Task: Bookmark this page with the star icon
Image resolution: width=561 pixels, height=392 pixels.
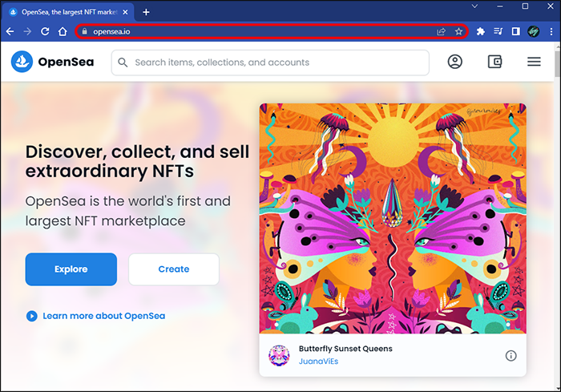Action: click(458, 31)
